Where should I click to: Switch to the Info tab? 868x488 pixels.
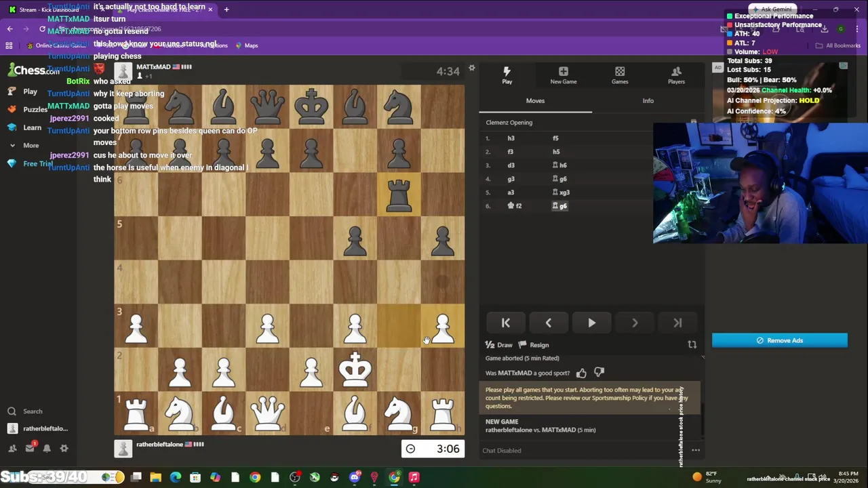[x=648, y=100]
